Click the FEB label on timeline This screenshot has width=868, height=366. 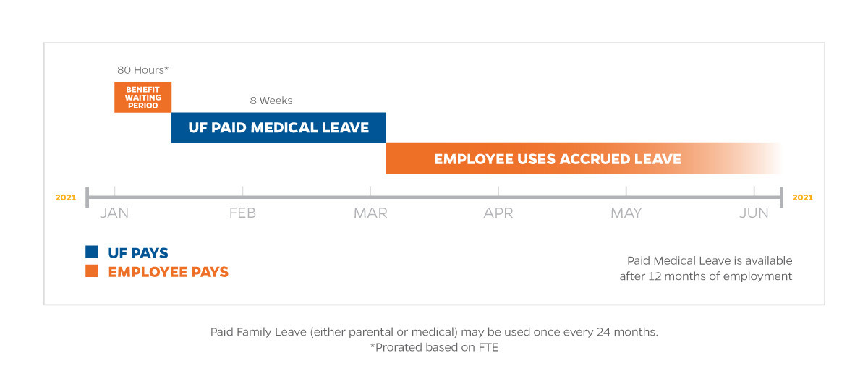[x=242, y=213]
